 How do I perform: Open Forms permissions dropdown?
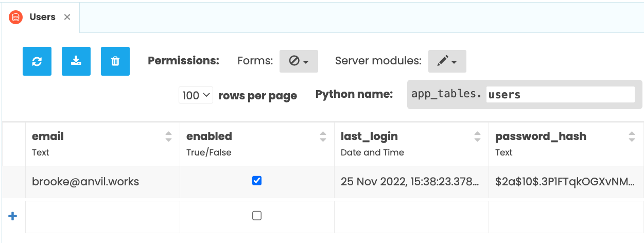[299, 61]
